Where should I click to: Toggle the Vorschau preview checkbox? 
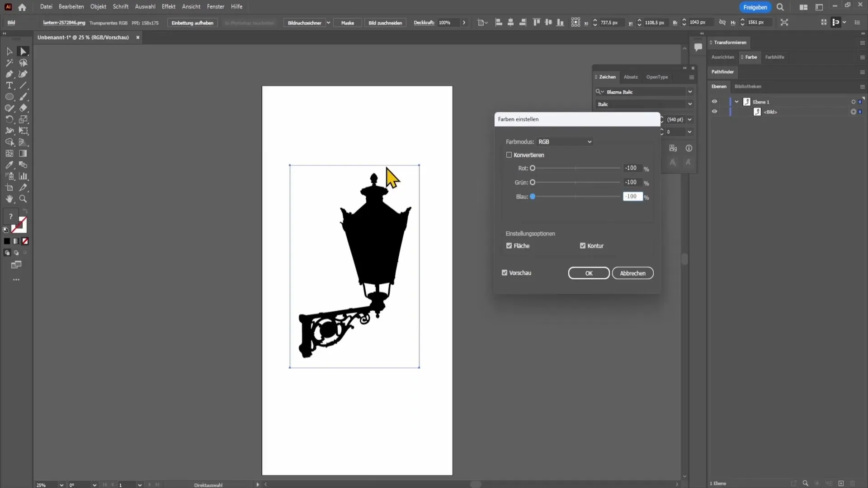505,273
